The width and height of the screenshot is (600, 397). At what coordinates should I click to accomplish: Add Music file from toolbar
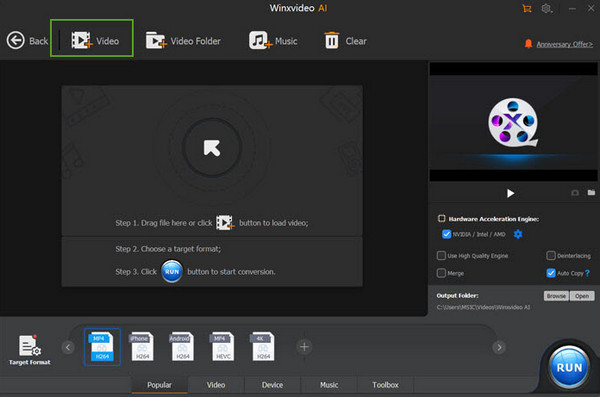point(273,40)
